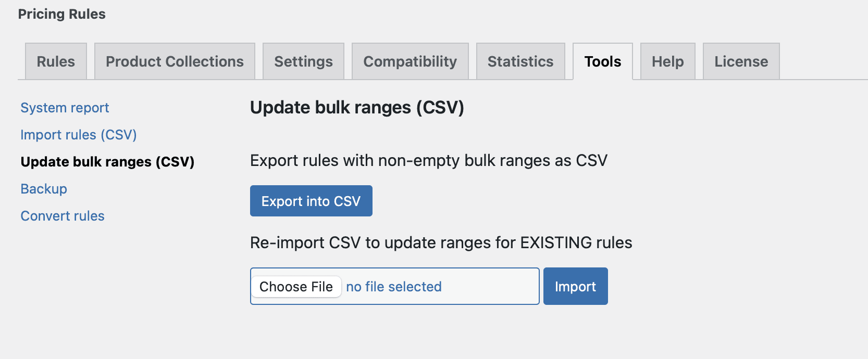Click the 'Update bulk ranges (CSV)' main heading
Viewport: 868px width, 359px height.
click(x=357, y=107)
